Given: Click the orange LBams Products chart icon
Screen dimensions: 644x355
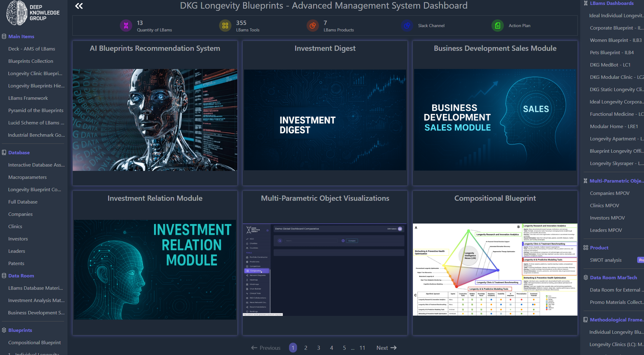Looking at the screenshot, I should pyautogui.click(x=312, y=26).
